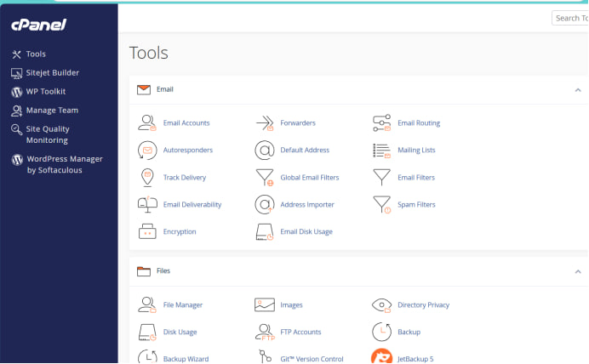
Task: Open Manage Team in the sidebar
Action: (x=45, y=111)
